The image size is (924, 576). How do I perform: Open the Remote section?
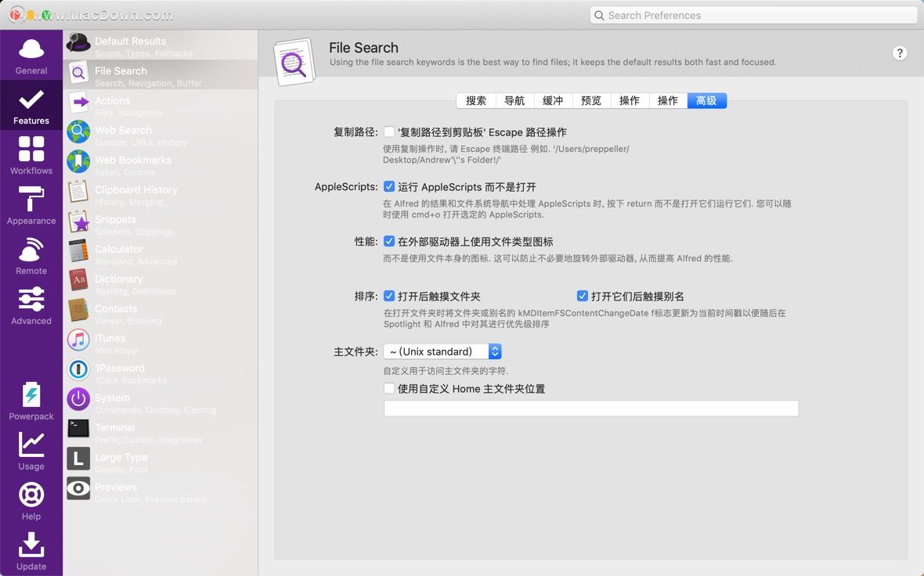[31, 256]
